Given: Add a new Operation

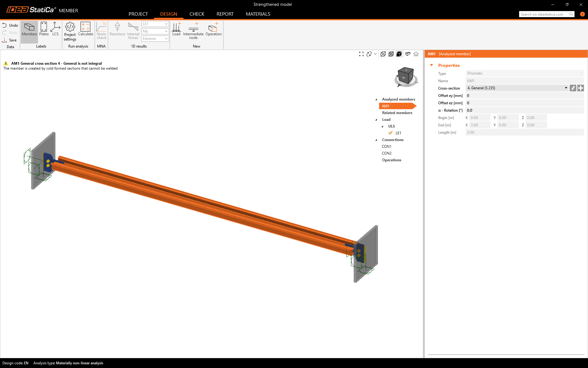Looking at the screenshot, I should [213, 29].
